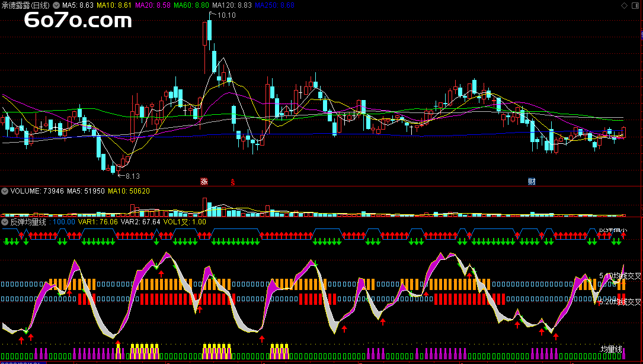Click the 100.00 indicator value
The image size is (643, 364).
click(64, 222)
